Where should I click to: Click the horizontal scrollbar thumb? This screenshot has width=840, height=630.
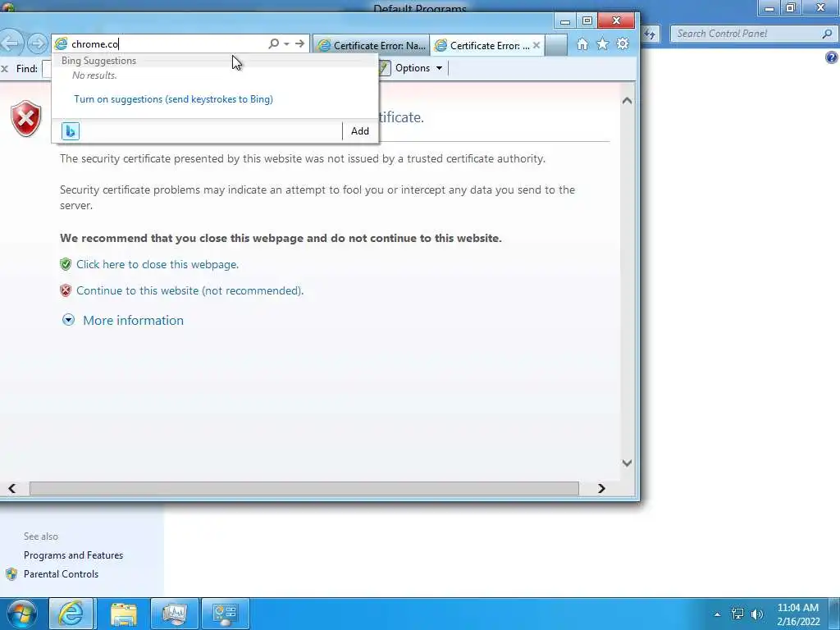click(304, 489)
